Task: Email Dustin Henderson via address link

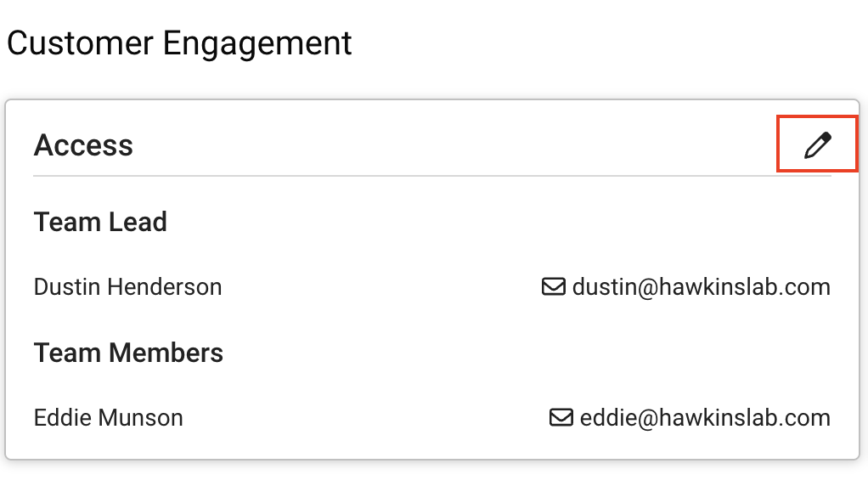Action: coord(701,286)
